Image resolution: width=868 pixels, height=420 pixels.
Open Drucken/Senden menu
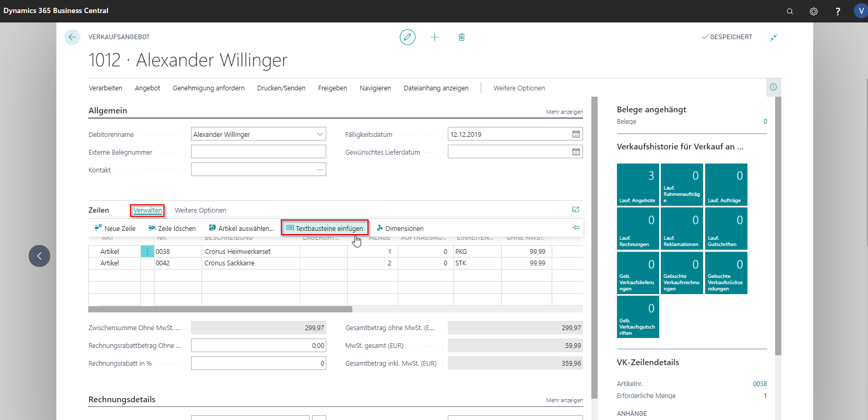point(281,88)
